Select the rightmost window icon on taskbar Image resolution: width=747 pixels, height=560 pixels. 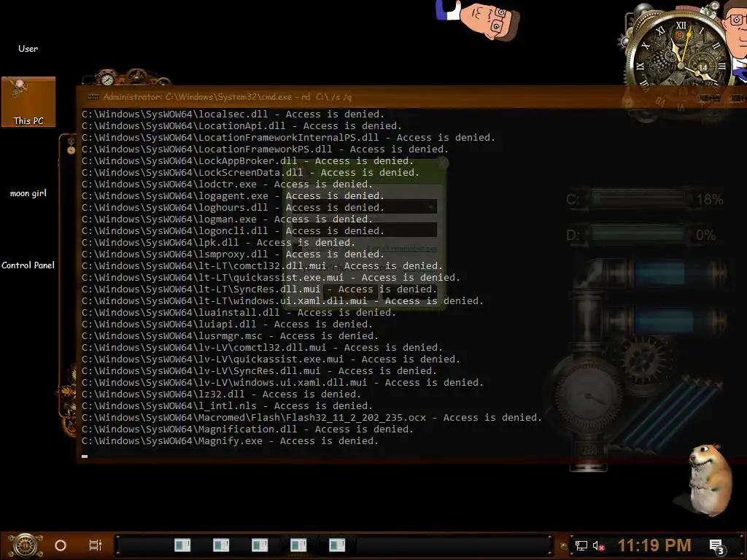point(337,545)
